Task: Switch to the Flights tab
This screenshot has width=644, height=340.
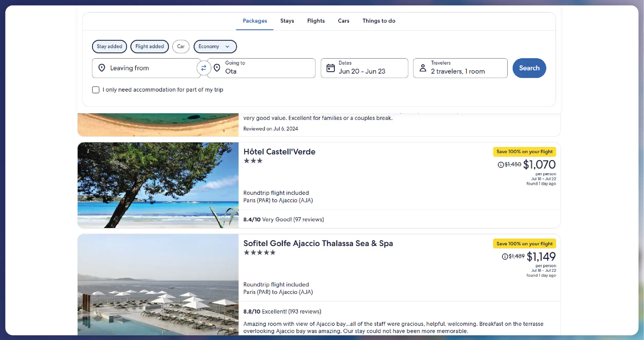Action: (x=316, y=21)
